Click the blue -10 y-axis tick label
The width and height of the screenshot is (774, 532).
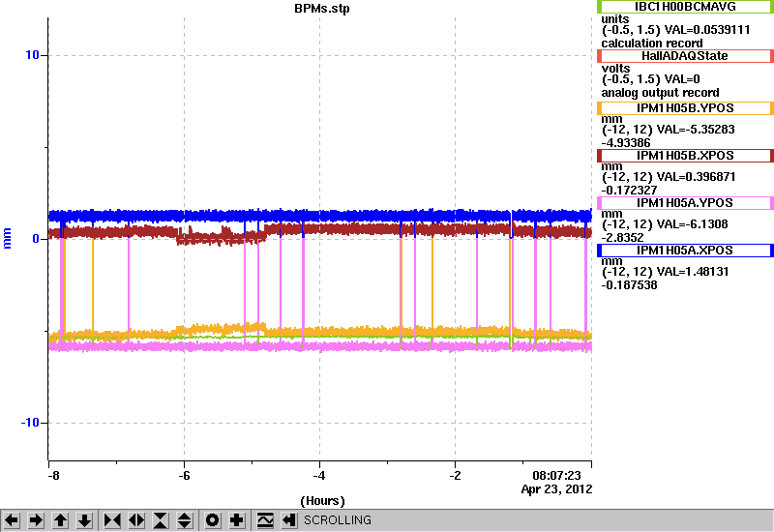pos(30,423)
